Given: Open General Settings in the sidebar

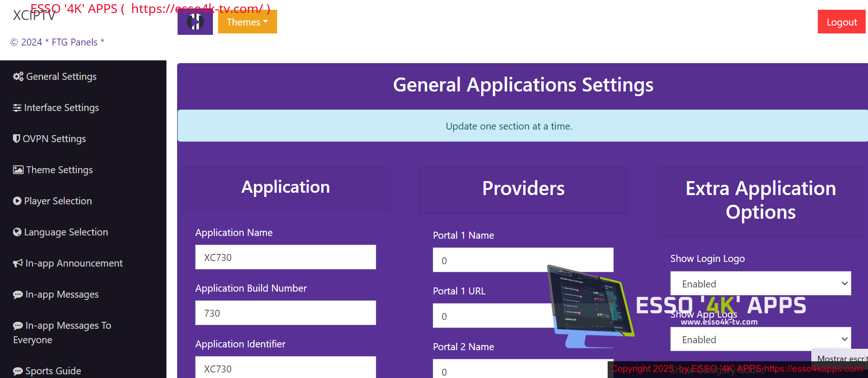Looking at the screenshot, I should [55, 77].
